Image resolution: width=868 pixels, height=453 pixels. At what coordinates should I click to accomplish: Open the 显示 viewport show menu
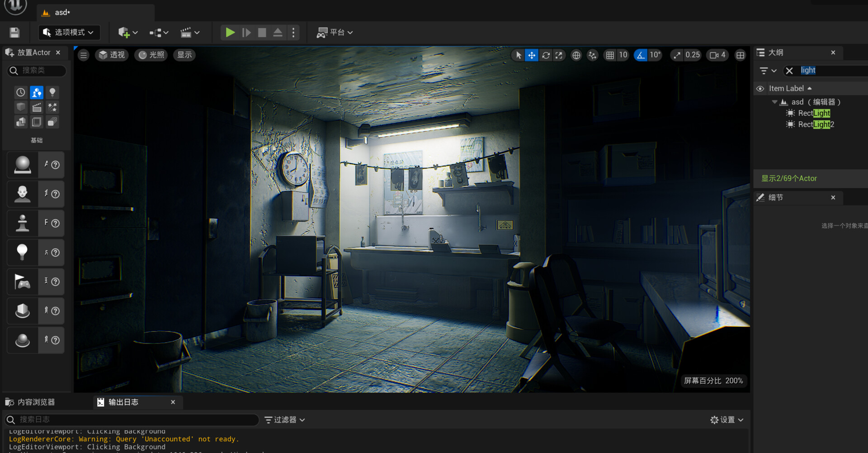184,55
